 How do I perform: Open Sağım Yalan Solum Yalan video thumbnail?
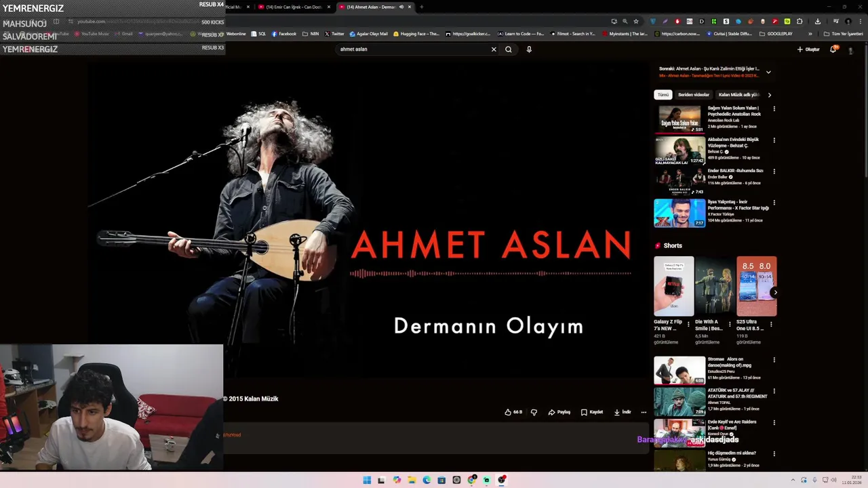pyautogui.click(x=679, y=119)
